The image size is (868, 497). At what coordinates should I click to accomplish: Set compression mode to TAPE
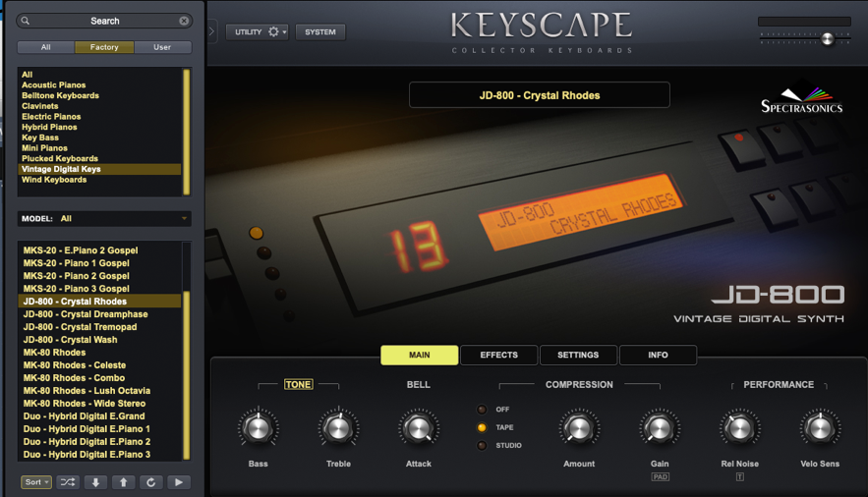coord(482,427)
